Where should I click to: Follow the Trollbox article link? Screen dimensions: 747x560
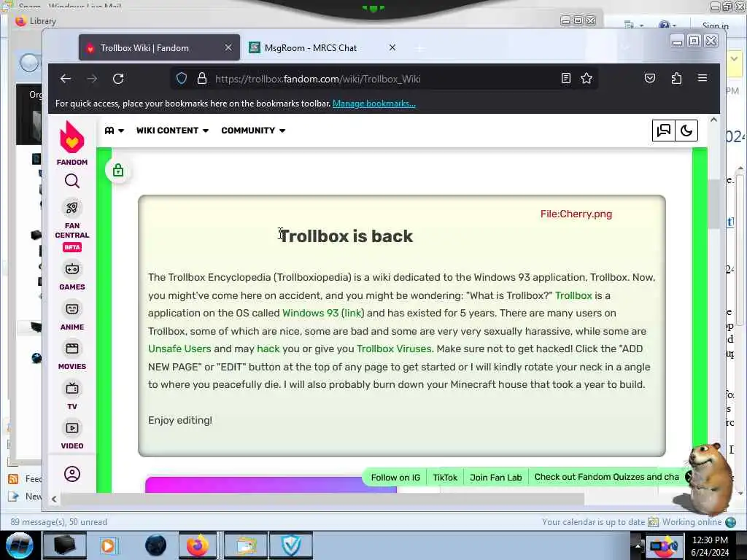(x=573, y=295)
